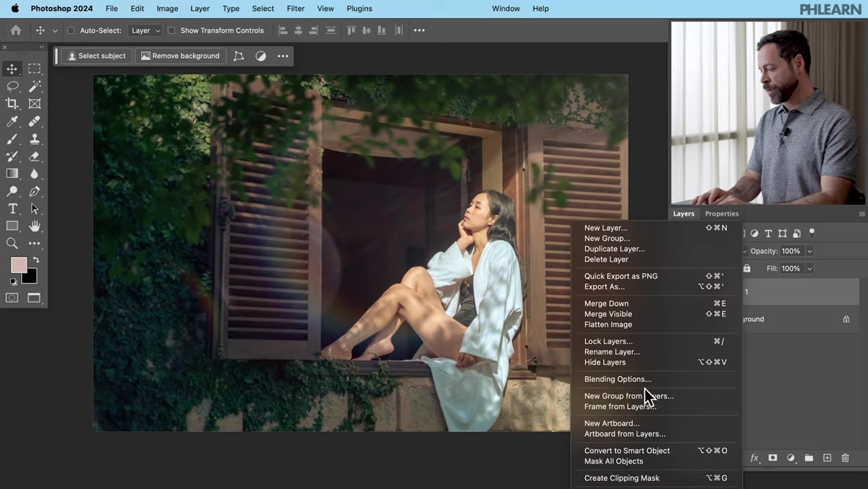Select the Crop tool

[x=12, y=103]
